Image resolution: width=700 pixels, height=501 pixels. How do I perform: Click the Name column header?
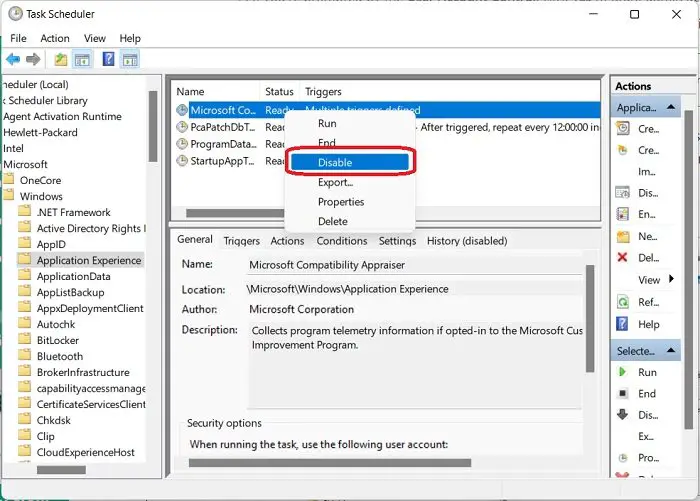tap(216, 92)
